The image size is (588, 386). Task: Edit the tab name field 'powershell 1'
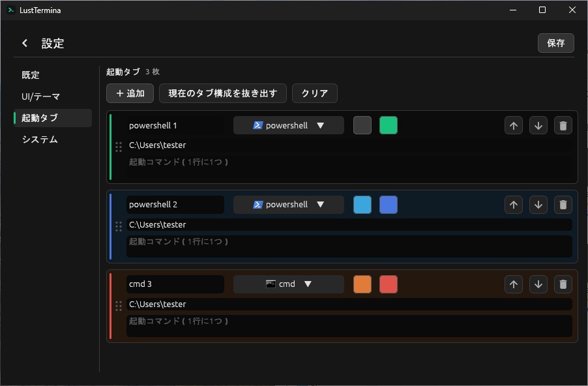[175, 125]
